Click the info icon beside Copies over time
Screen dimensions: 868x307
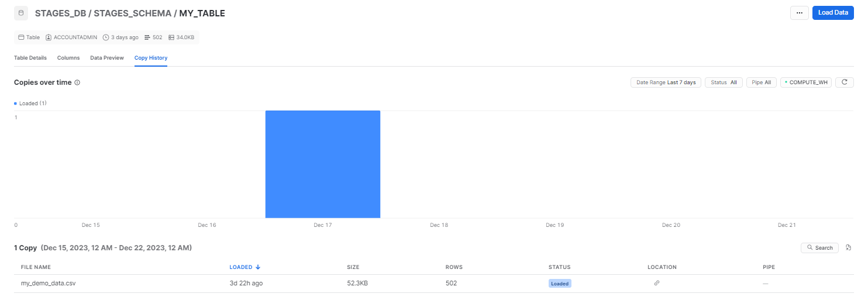77,82
